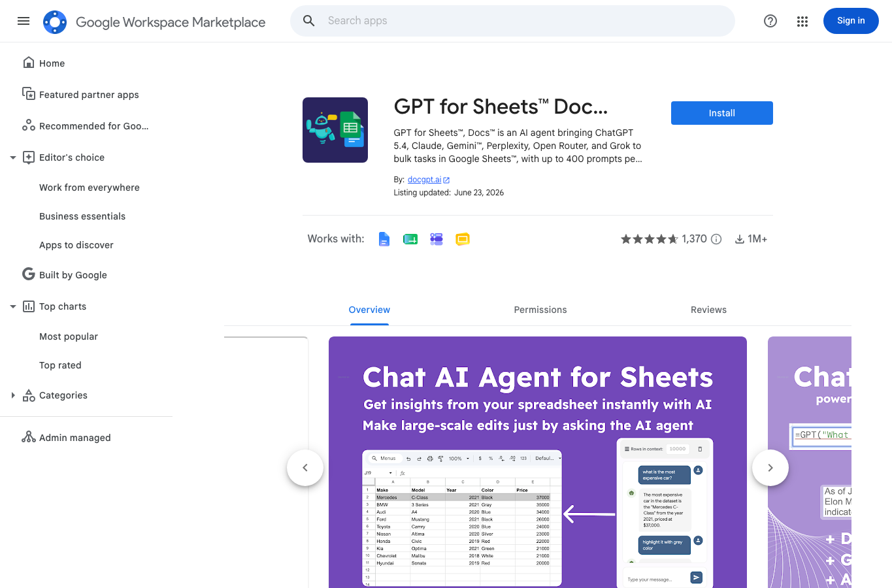The width and height of the screenshot is (892, 588).
Task: Click the rating info icon
Action: [x=716, y=239]
